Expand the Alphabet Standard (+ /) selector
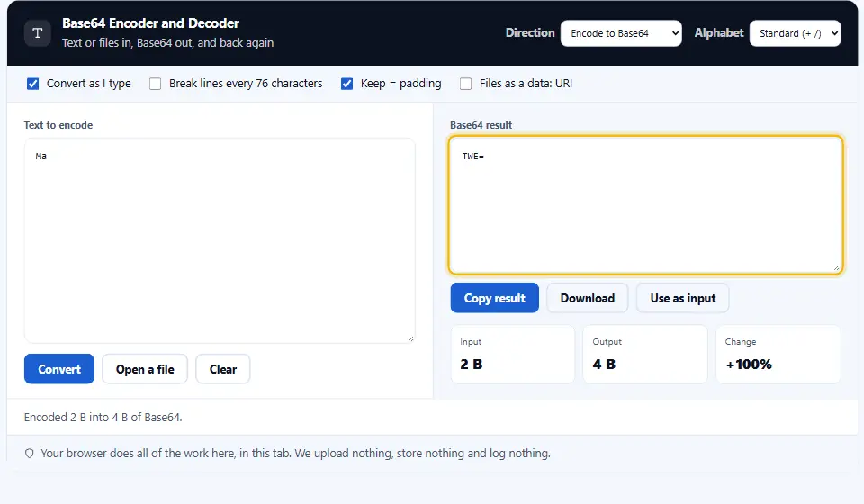864x504 pixels. click(795, 33)
